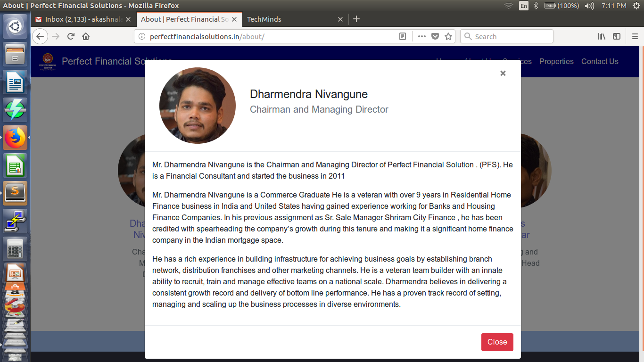The width and height of the screenshot is (644, 362).
Task: Open the Bluetooth indicator menu
Action: [536, 6]
